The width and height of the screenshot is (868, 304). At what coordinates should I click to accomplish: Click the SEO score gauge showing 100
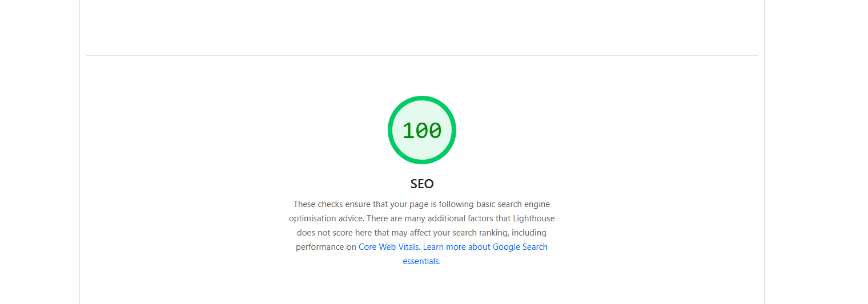[422, 130]
